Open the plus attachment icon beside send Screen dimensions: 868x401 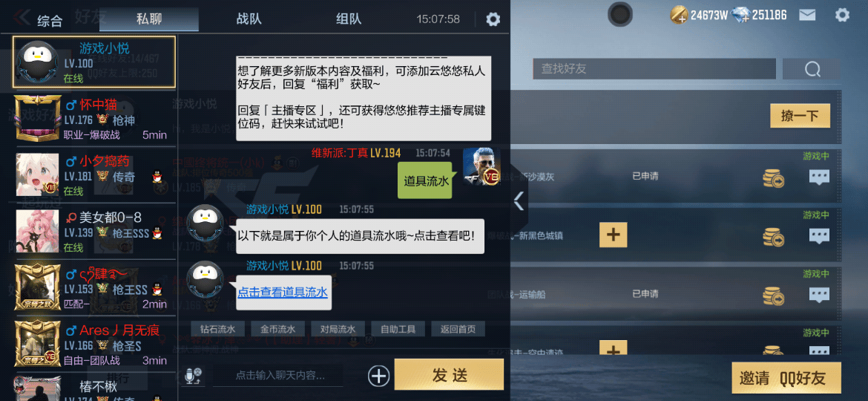[x=378, y=376]
